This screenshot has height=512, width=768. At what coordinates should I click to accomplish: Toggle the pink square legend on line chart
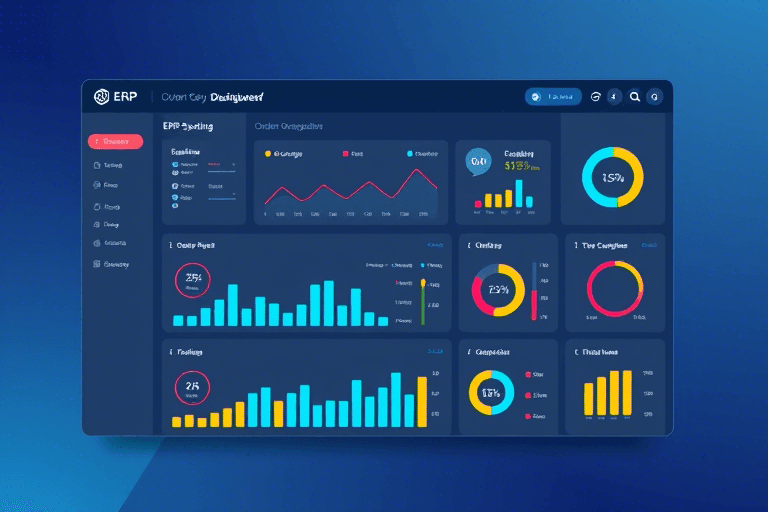[x=345, y=154]
